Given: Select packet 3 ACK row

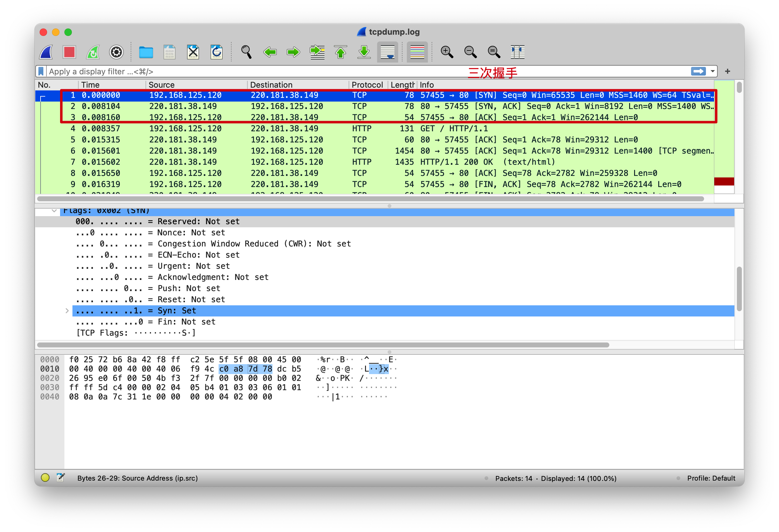Looking at the screenshot, I should (x=375, y=117).
